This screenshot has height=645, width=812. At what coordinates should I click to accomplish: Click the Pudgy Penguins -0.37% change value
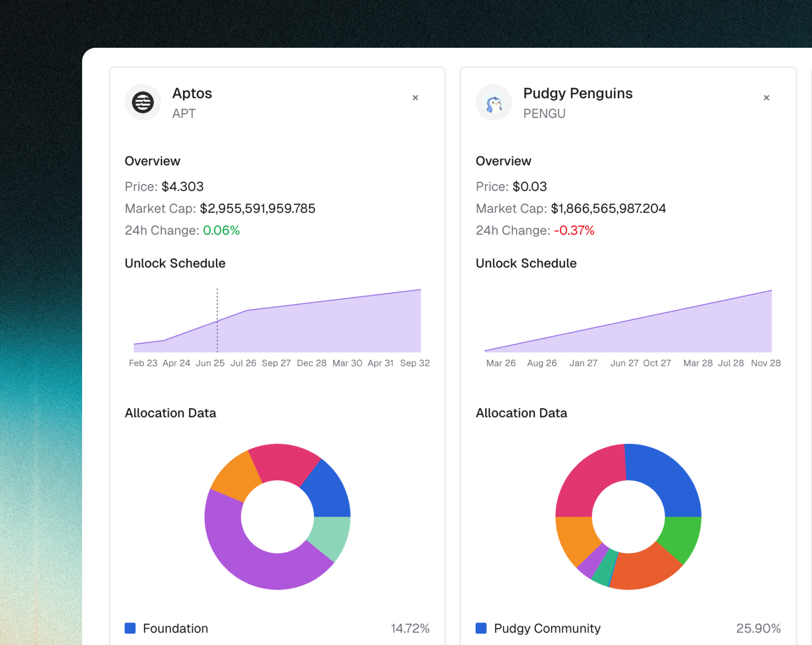point(574,230)
